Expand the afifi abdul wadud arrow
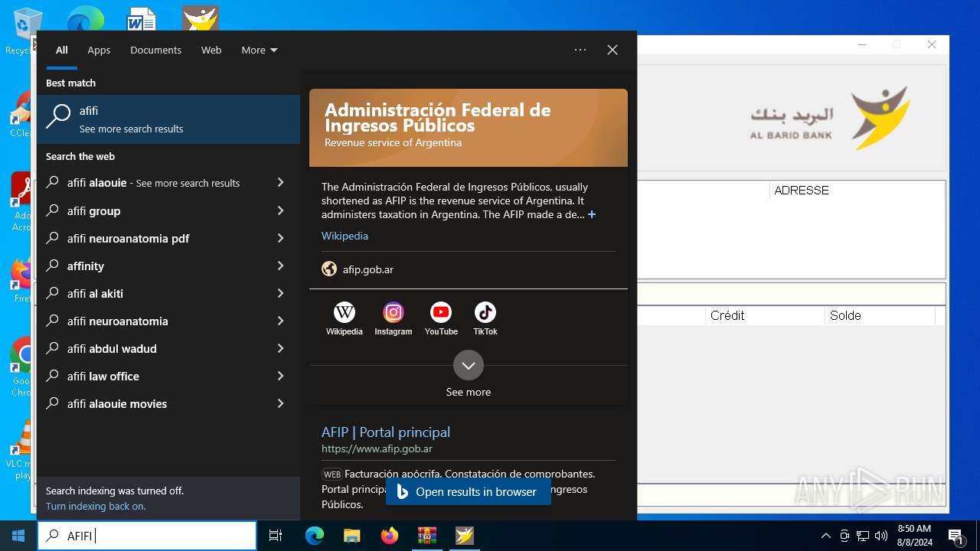 tap(280, 348)
